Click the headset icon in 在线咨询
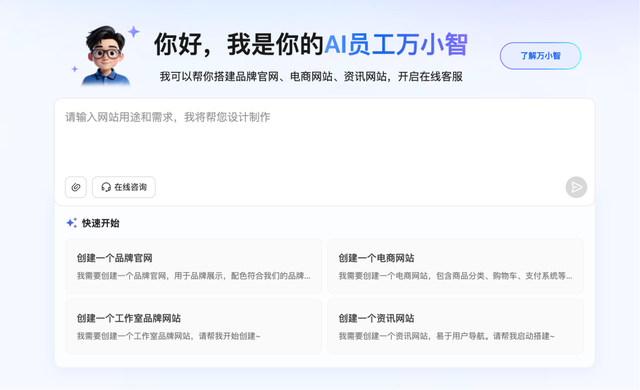The width and height of the screenshot is (640, 390). 106,187
